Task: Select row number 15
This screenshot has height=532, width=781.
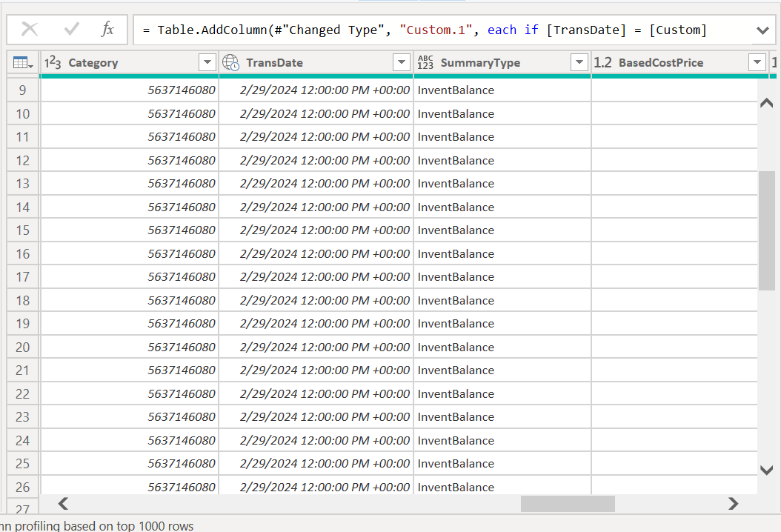Action: 23,230
